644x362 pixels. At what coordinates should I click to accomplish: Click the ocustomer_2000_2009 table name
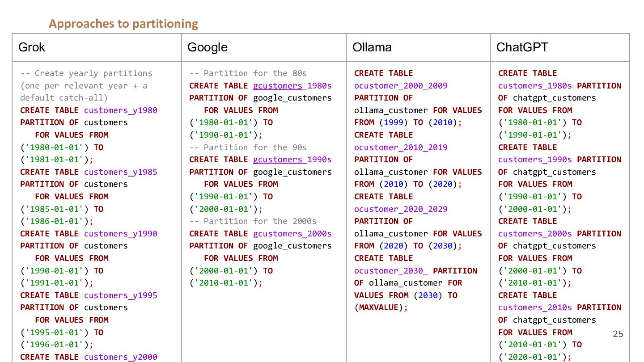pos(401,86)
